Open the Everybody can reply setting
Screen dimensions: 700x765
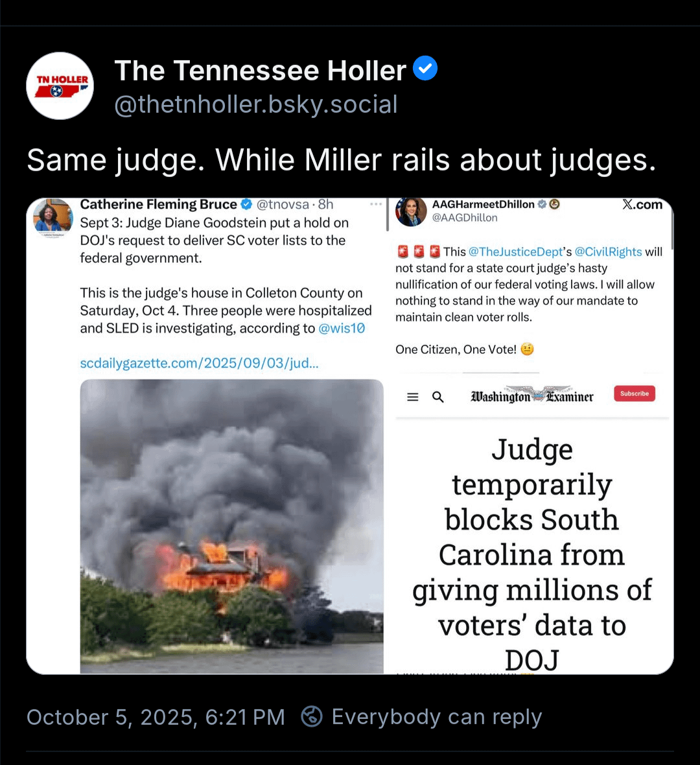tap(421, 716)
